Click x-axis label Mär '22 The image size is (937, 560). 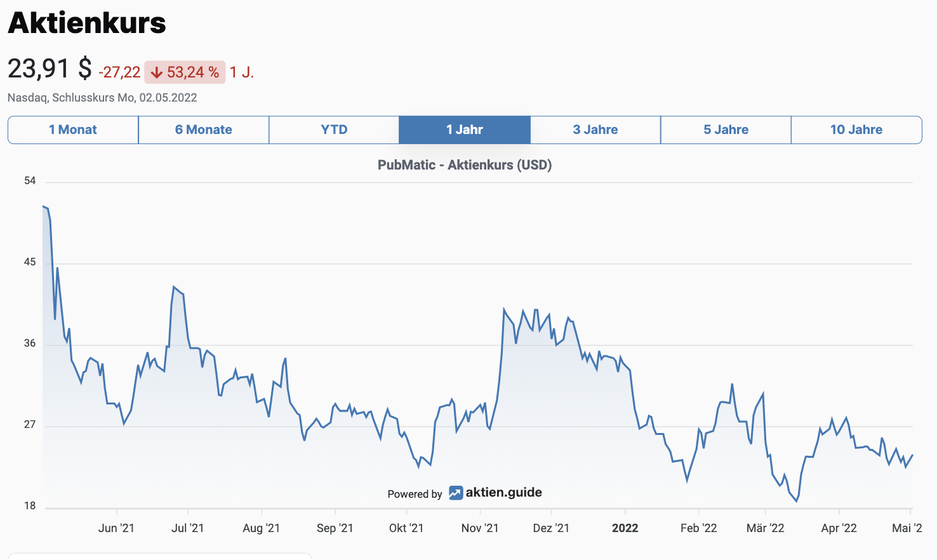[766, 528]
